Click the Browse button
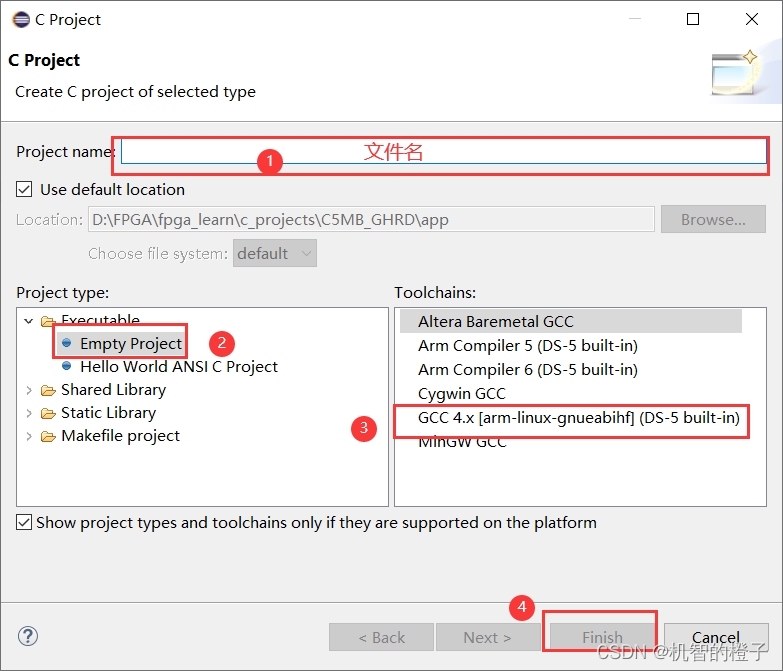783x671 pixels. [713, 220]
